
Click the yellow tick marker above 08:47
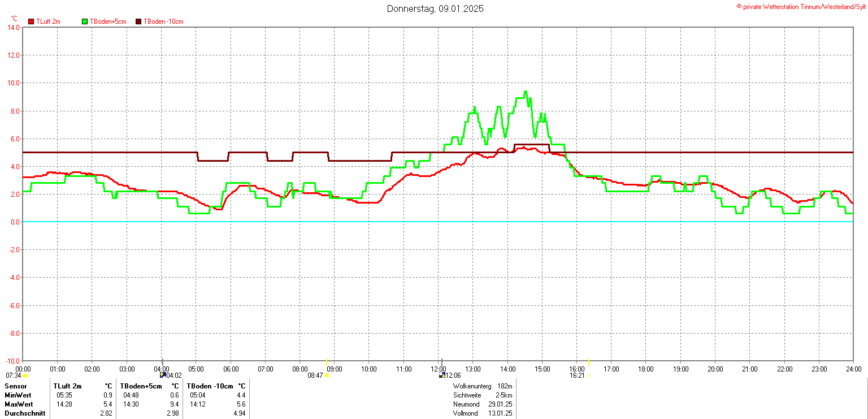(x=327, y=362)
